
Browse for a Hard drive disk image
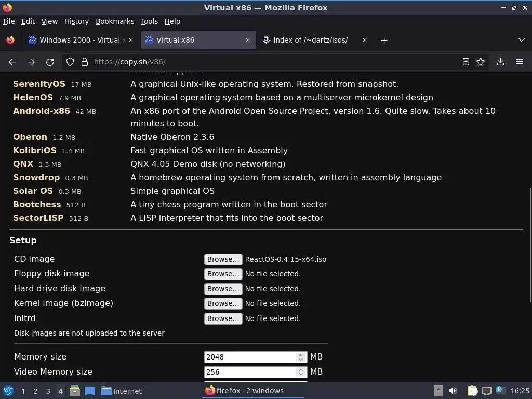point(223,289)
